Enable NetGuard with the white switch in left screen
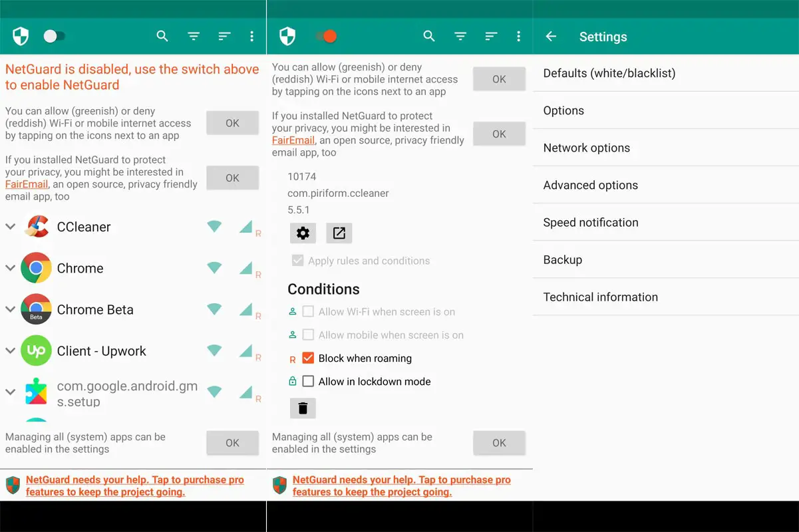Screen dimensions: 799x532 (55, 37)
